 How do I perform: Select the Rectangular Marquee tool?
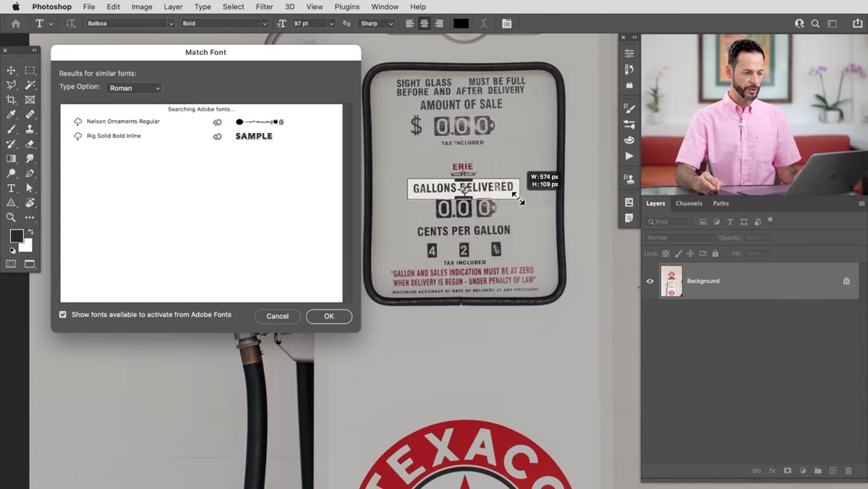point(30,70)
